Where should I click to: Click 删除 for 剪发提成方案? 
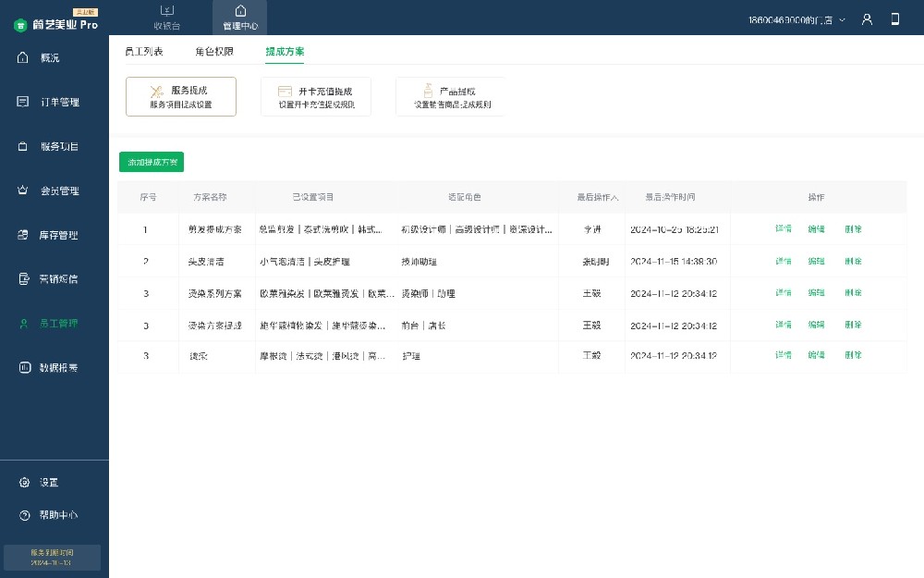pyautogui.click(x=853, y=228)
